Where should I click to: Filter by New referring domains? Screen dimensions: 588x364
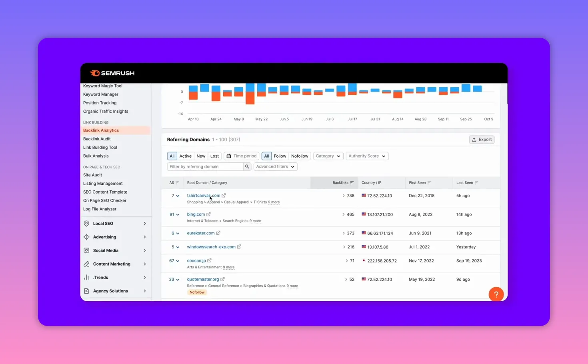click(201, 156)
